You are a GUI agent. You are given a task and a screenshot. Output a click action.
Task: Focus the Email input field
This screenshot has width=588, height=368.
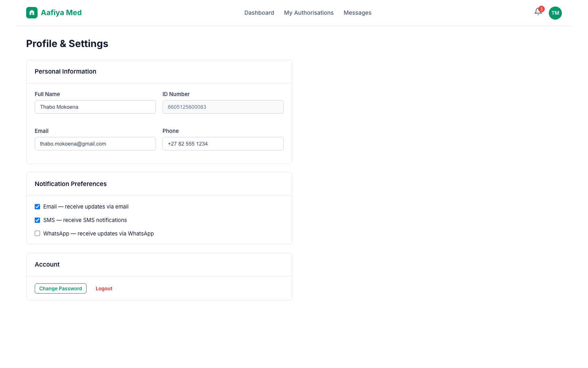(x=95, y=144)
